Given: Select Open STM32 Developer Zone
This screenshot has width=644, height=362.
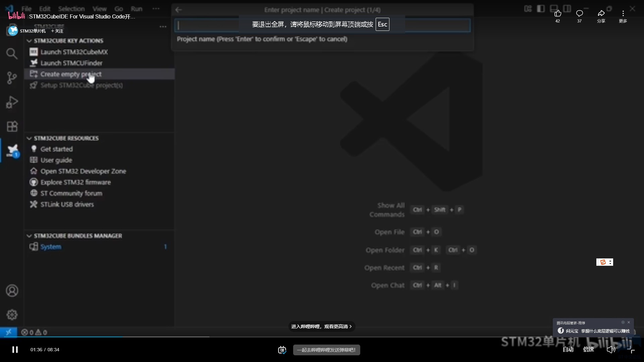Looking at the screenshot, I should [100, 171].
